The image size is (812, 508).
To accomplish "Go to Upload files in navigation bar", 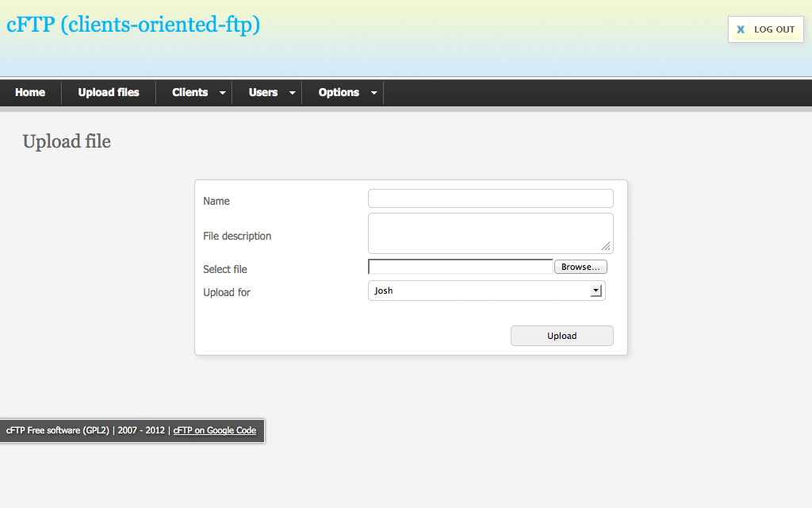I will pos(109,93).
